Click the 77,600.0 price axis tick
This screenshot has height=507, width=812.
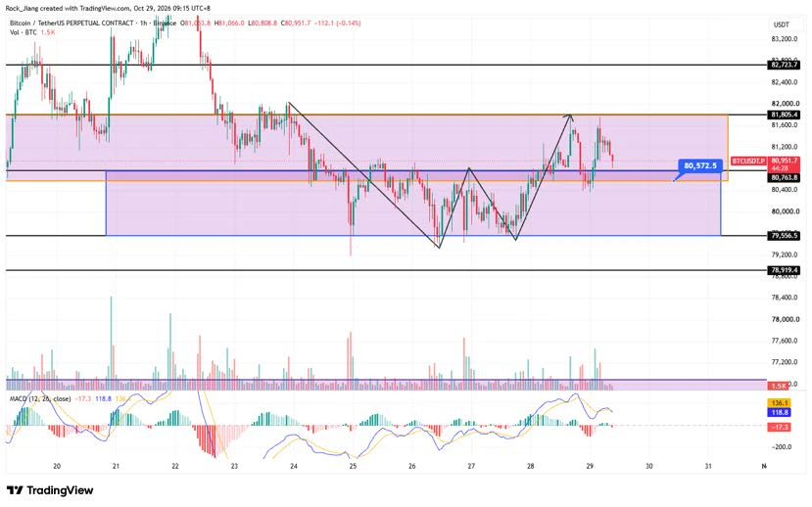pos(785,341)
